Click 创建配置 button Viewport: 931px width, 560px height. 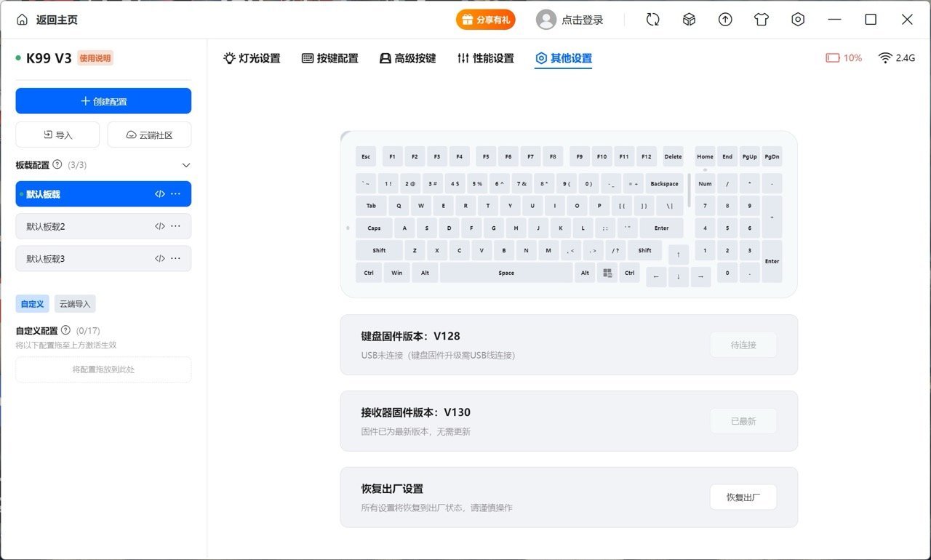click(x=103, y=101)
